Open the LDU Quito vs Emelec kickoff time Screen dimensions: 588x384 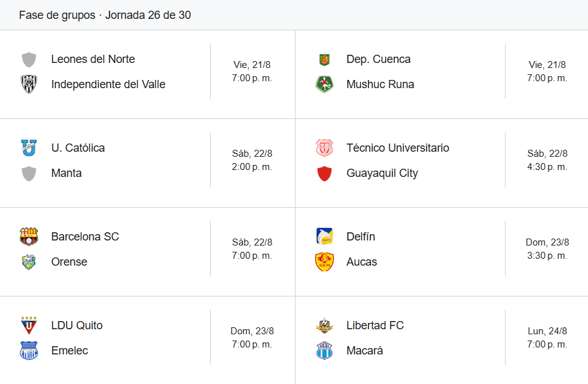coord(252,344)
